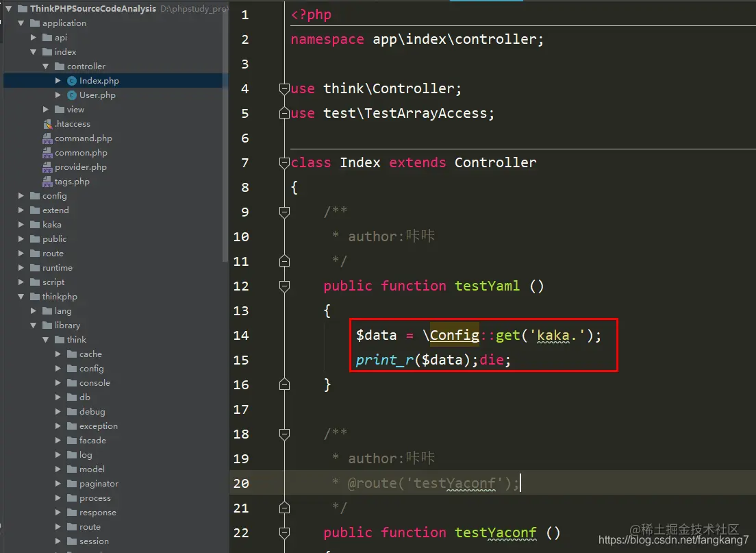Click the ThinkPHPSourceCodeAnalysis project folder icon
The width and height of the screenshot is (756, 553).
tap(22, 9)
